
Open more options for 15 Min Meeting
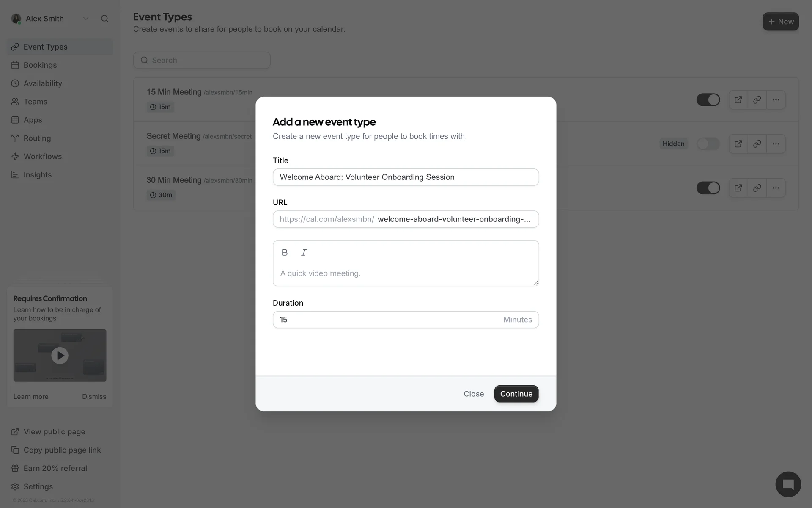coord(776,100)
